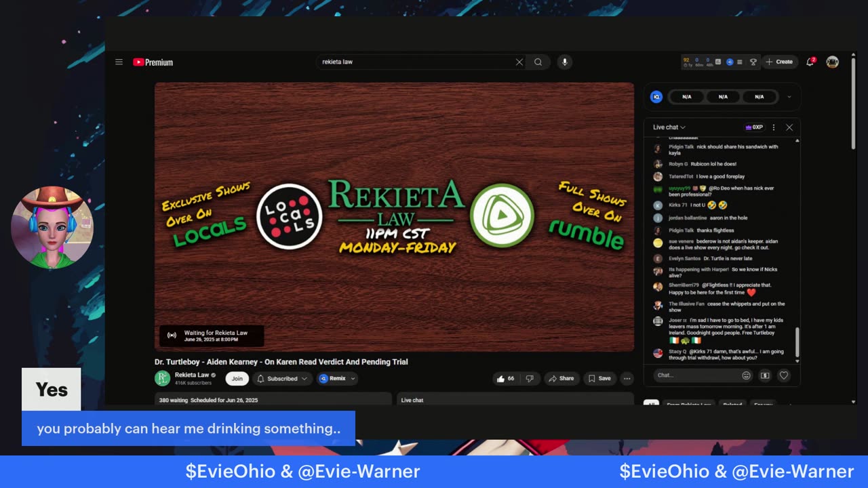Screen dimensions: 868x488
Task: Close the live chat panel
Action: pos(789,127)
